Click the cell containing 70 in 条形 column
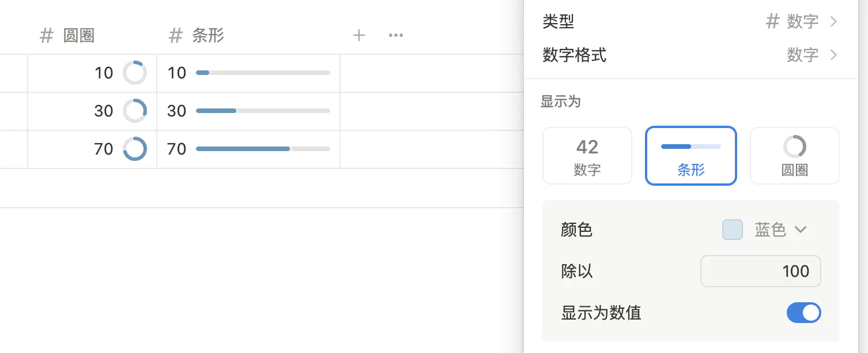Viewport: 868px width, 353px height. click(248, 149)
